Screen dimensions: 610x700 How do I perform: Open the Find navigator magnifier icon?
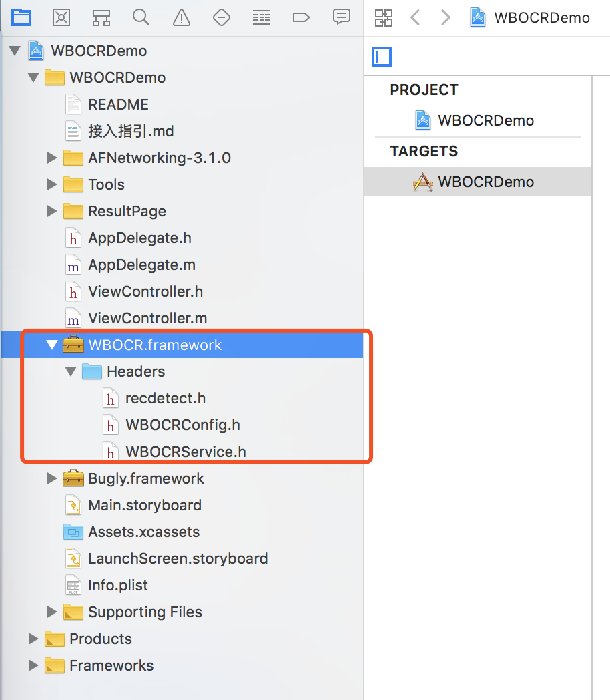coord(141,17)
